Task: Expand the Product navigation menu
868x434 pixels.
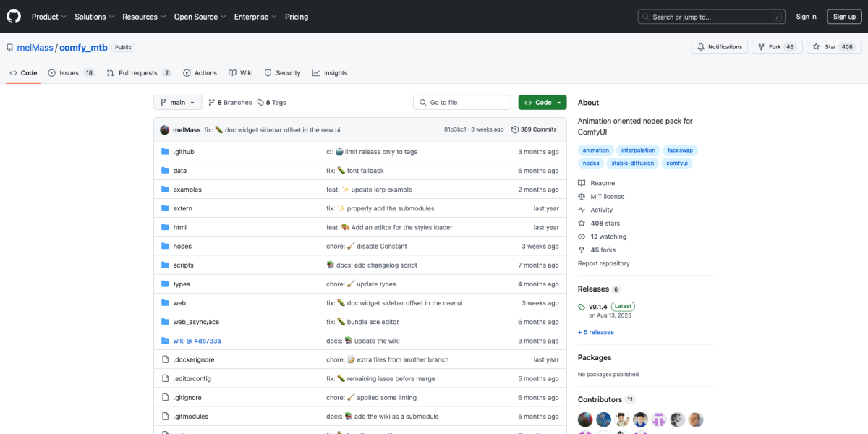Action: [48, 17]
